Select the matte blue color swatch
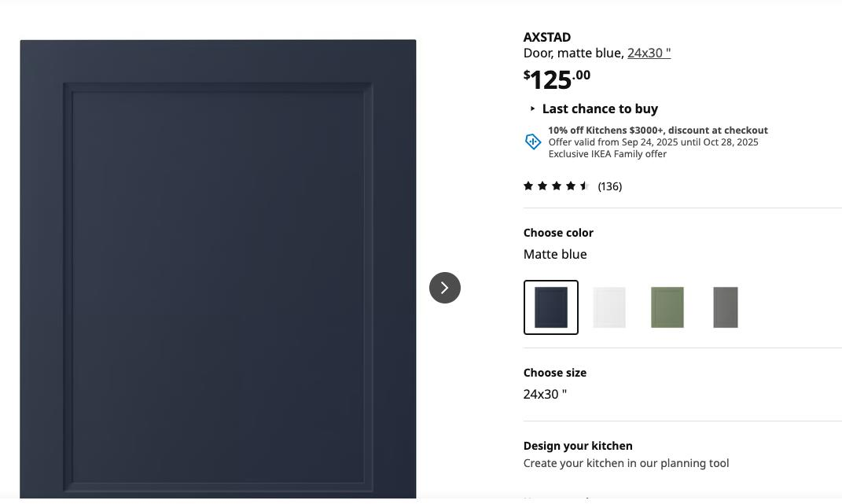 551,307
